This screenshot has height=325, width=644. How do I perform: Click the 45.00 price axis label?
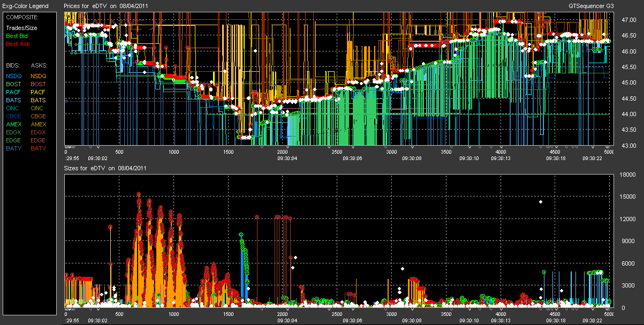click(x=628, y=82)
